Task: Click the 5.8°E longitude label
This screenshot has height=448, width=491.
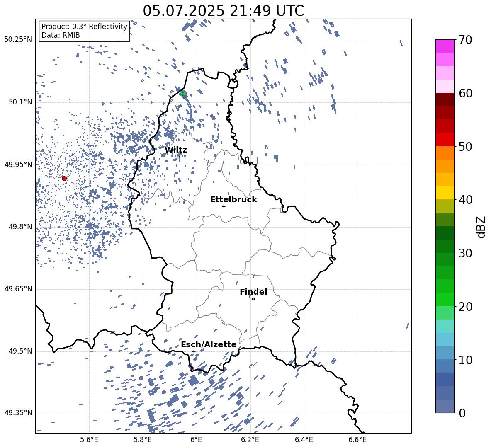Action: click(x=143, y=440)
